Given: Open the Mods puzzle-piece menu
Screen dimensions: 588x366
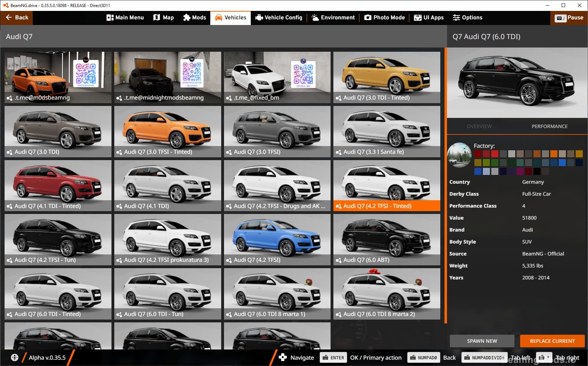Looking at the screenshot, I should (x=194, y=18).
